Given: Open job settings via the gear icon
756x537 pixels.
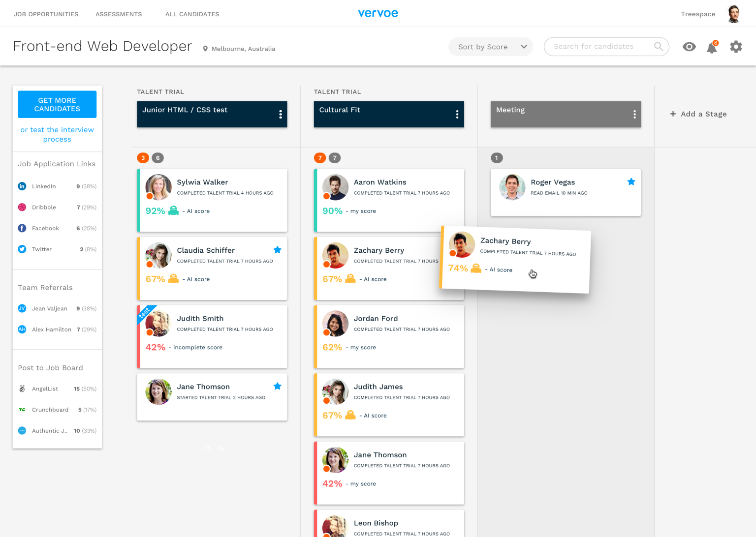Looking at the screenshot, I should pos(736,47).
